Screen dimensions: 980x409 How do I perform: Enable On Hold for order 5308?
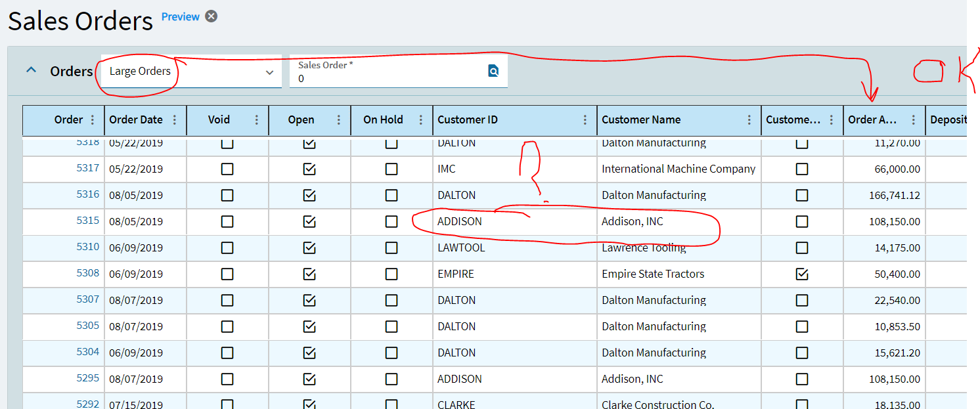[x=391, y=274]
